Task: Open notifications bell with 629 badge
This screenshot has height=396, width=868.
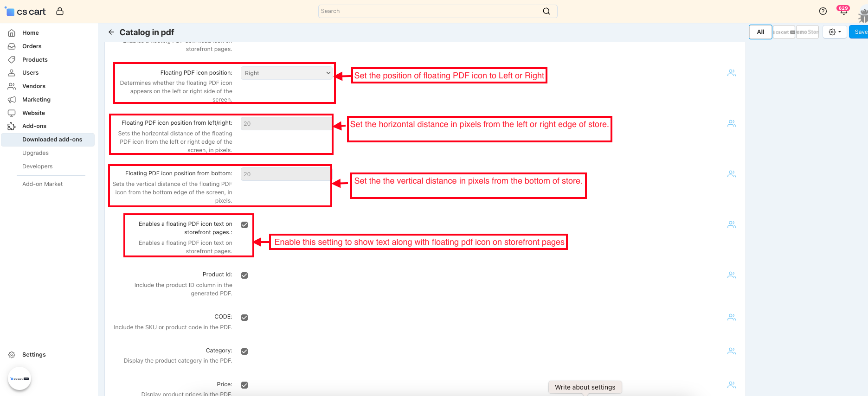Action: pos(843,11)
